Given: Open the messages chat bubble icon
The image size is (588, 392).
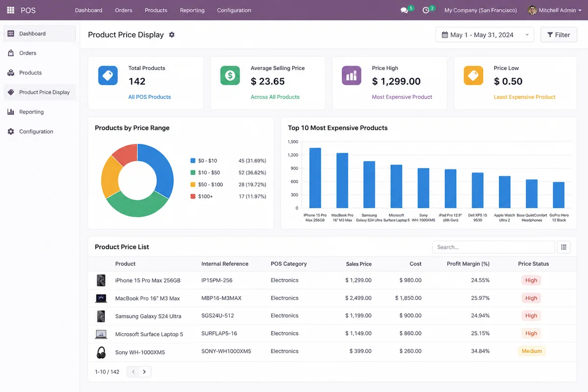Looking at the screenshot, I should coord(404,10).
